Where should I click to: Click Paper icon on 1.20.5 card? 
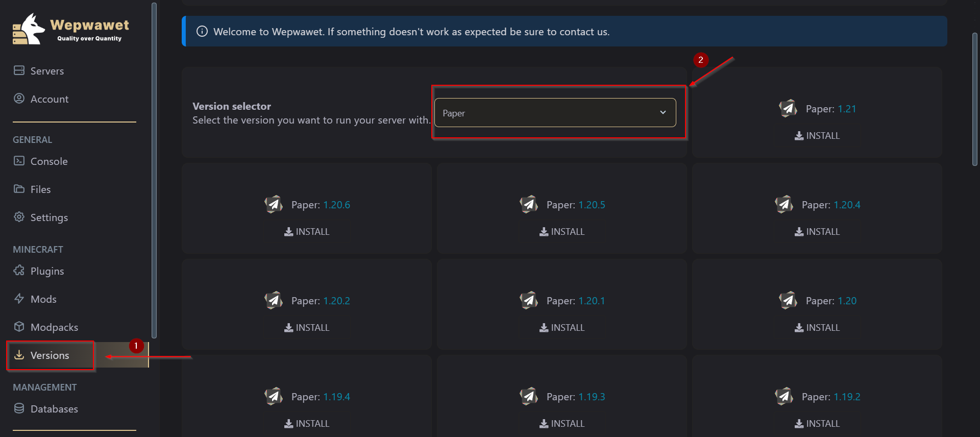click(x=529, y=204)
